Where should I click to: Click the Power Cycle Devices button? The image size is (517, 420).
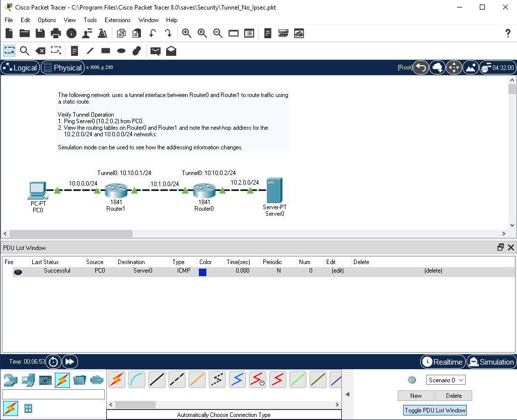click(53, 362)
